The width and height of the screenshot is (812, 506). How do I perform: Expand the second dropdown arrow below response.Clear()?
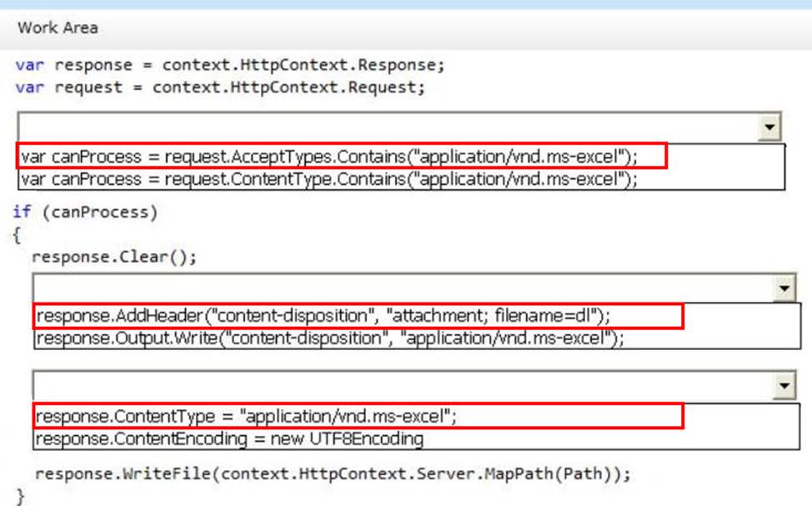[x=784, y=288]
